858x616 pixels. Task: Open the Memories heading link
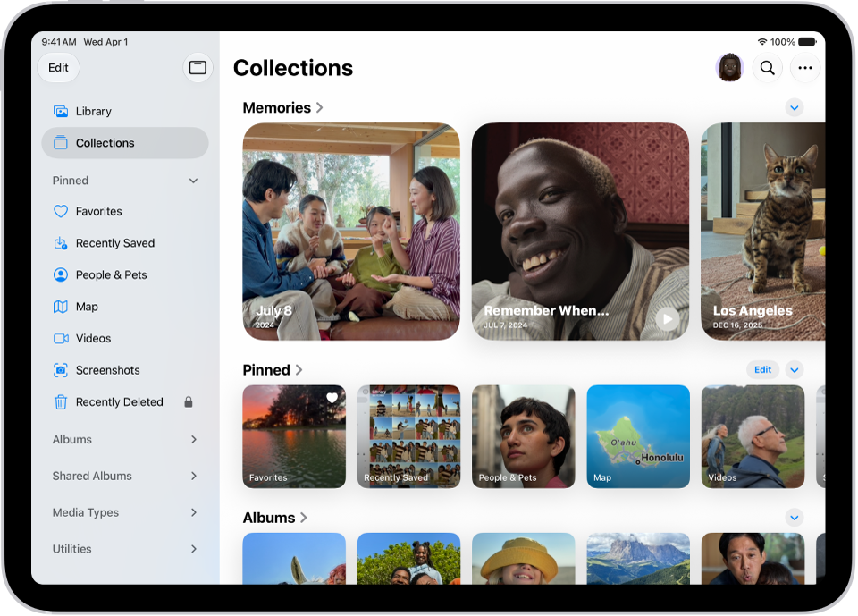coord(283,108)
